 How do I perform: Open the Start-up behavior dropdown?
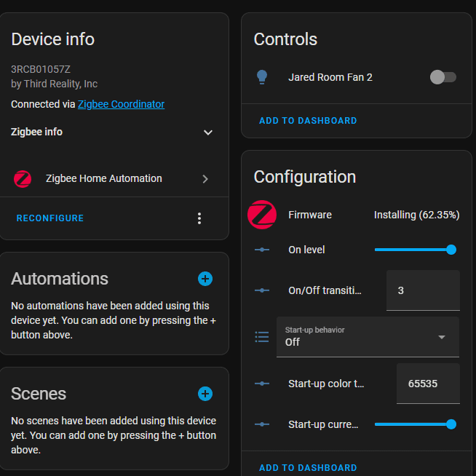point(368,337)
